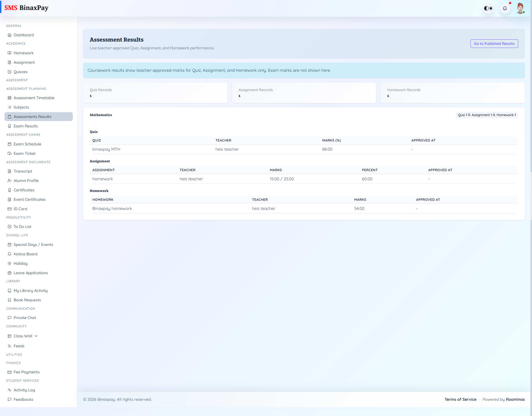Open Quizzes via its checkmark icon

(x=9, y=72)
